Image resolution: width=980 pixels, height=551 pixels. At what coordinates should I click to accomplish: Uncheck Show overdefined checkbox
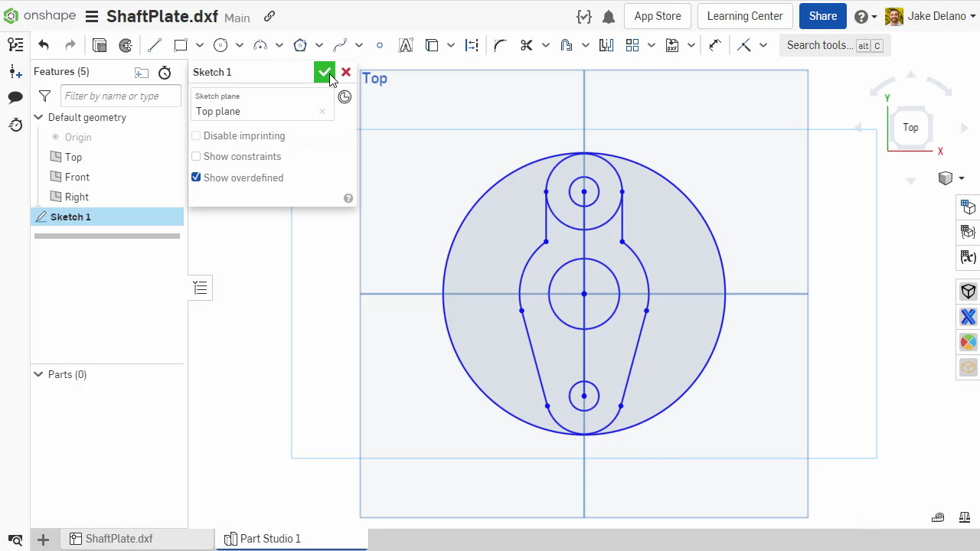click(196, 178)
